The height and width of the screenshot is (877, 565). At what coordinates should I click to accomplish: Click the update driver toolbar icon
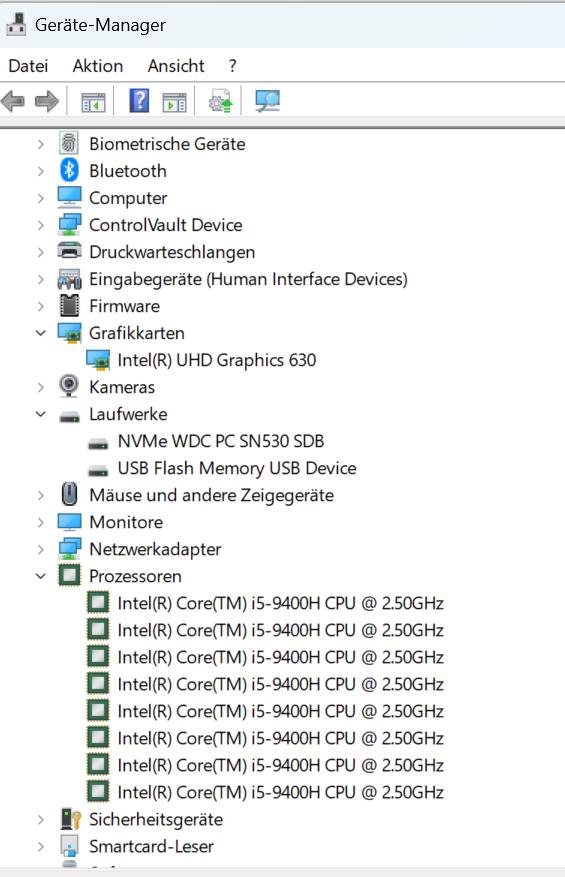220,101
